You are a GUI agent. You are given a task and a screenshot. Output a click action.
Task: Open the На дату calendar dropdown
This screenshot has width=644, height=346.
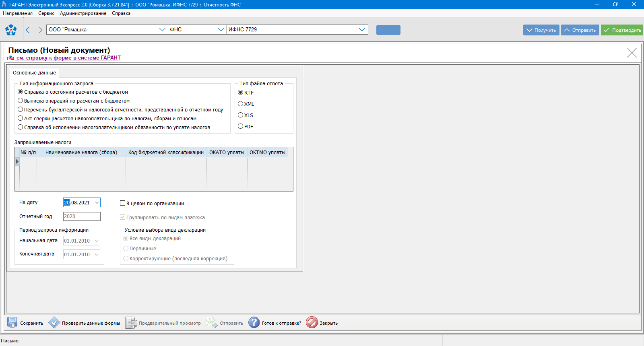click(97, 203)
